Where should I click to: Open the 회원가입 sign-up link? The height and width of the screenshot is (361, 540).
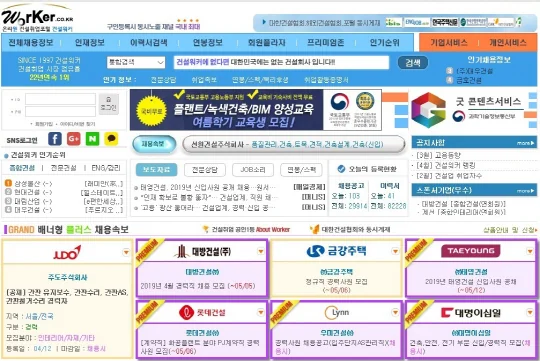[x=44, y=124]
